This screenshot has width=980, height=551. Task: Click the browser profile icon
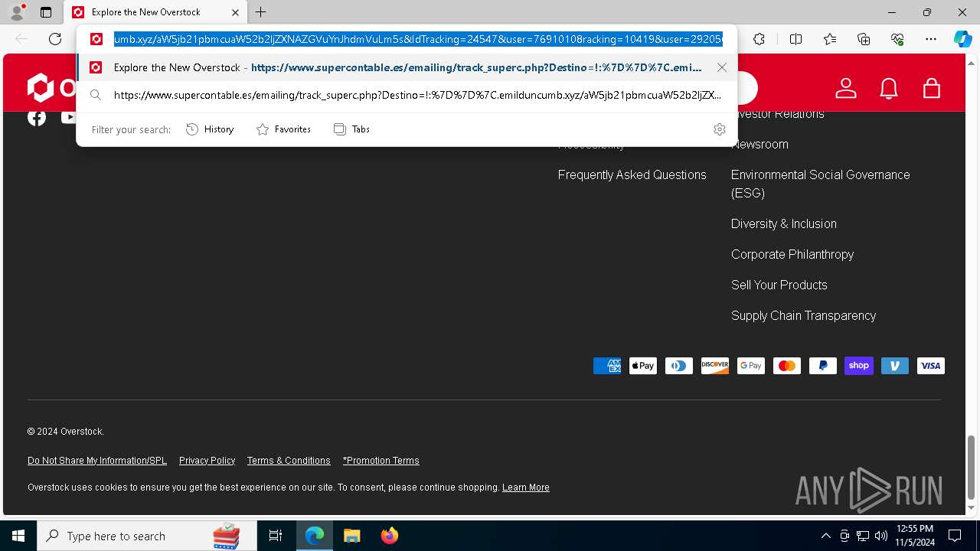click(x=17, y=12)
